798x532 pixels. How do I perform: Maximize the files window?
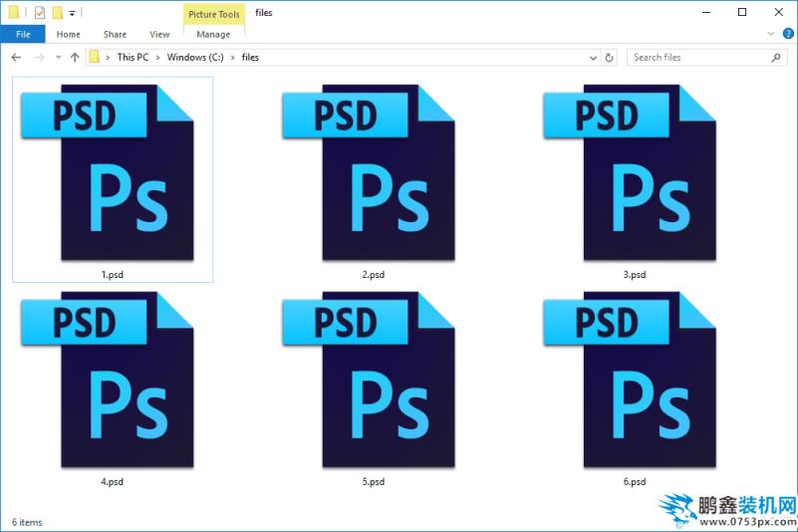coord(742,12)
